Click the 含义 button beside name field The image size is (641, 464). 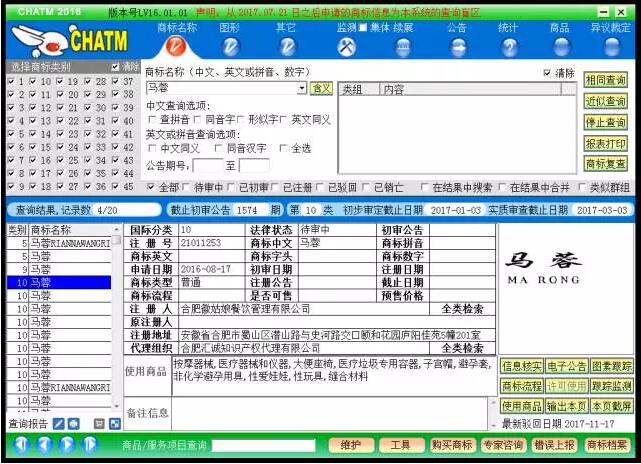coord(321,88)
